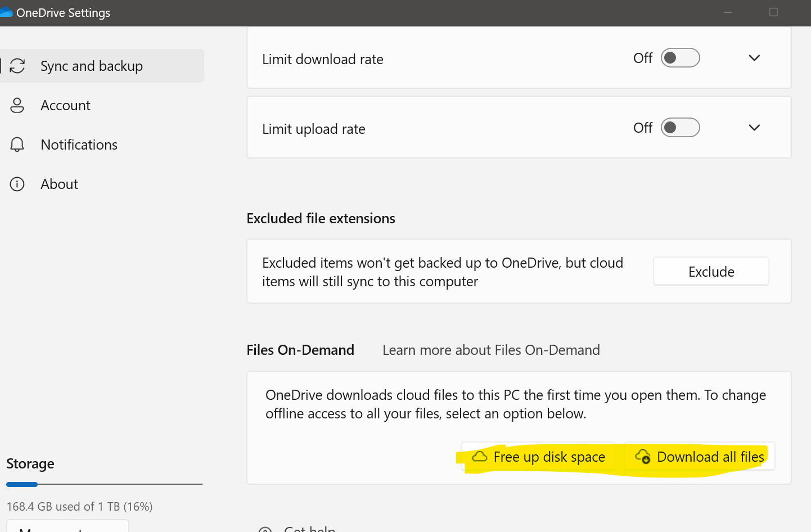Select the Sync and backup sidebar entry
811x532 pixels.
tap(91, 66)
